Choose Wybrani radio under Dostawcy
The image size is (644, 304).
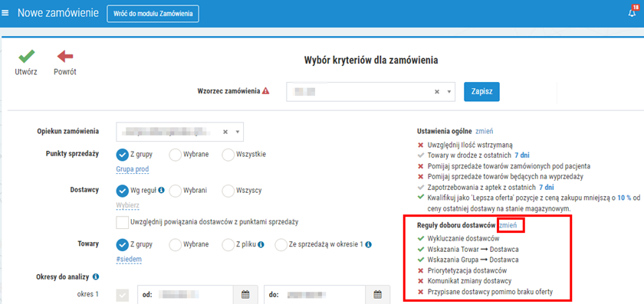click(x=176, y=191)
